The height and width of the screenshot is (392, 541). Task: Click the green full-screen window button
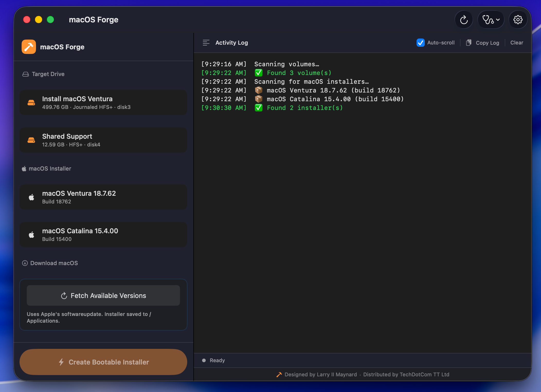coord(50,20)
